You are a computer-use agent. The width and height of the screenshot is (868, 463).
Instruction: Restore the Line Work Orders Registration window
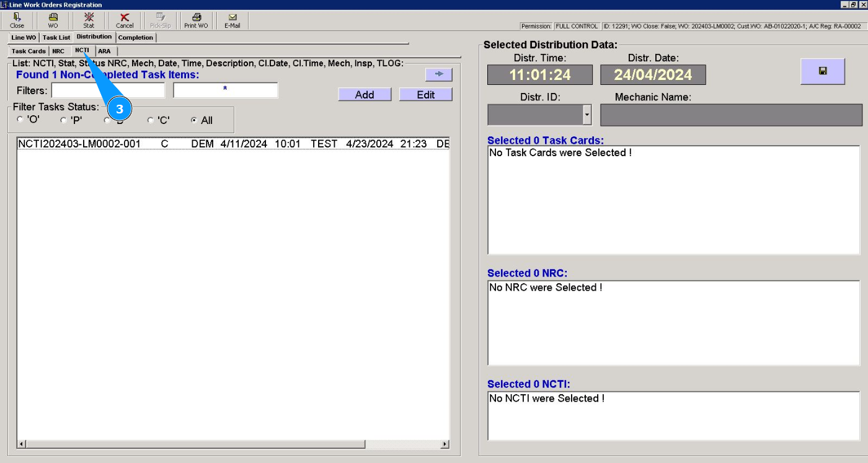pos(854,4)
